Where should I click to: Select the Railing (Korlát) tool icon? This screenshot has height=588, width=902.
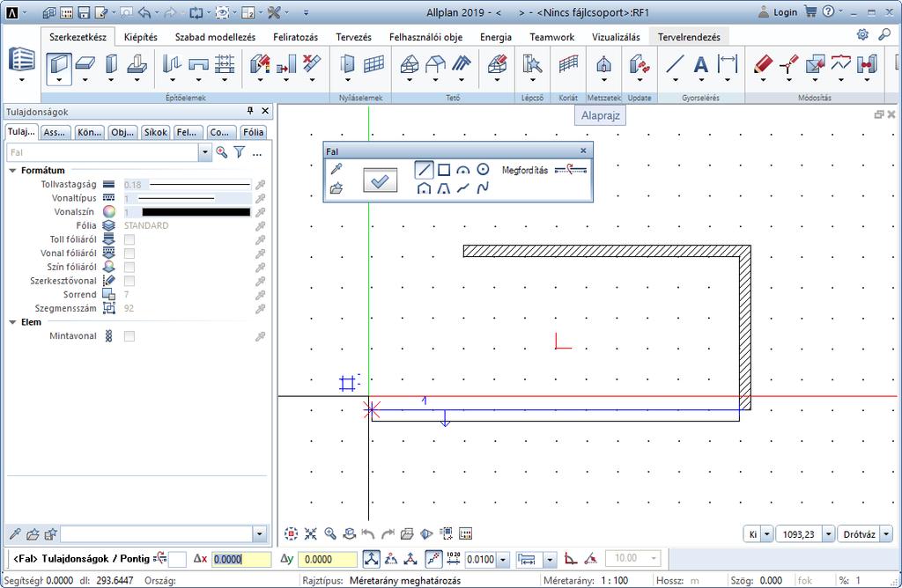point(568,63)
